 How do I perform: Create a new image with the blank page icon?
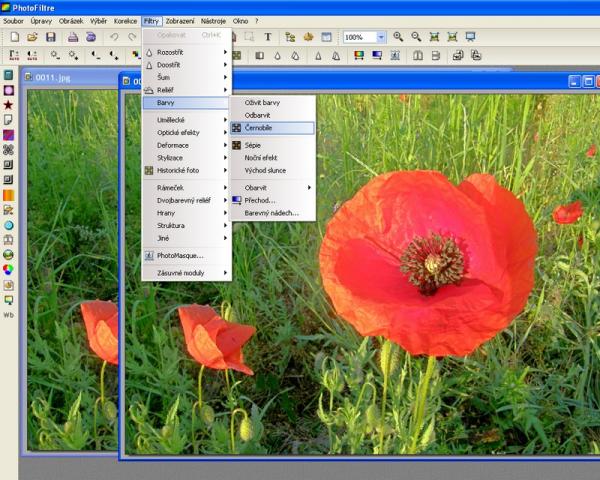coord(15,37)
